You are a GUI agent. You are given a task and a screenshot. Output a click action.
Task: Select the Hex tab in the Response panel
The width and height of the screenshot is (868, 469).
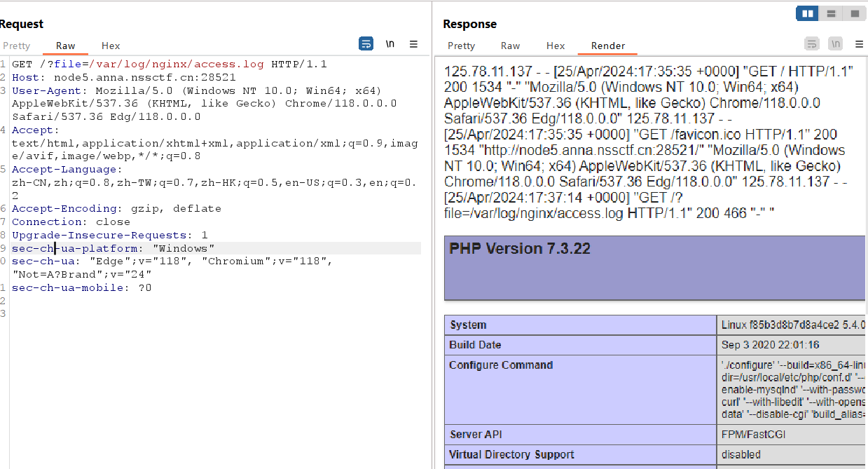click(555, 46)
